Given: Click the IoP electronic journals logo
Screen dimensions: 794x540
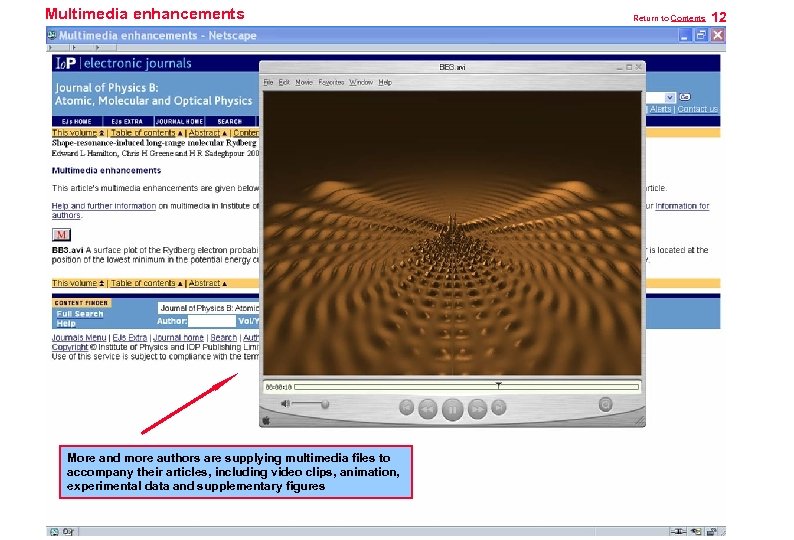Looking at the screenshot, I should pyautogui.click(x=124, y=63).
